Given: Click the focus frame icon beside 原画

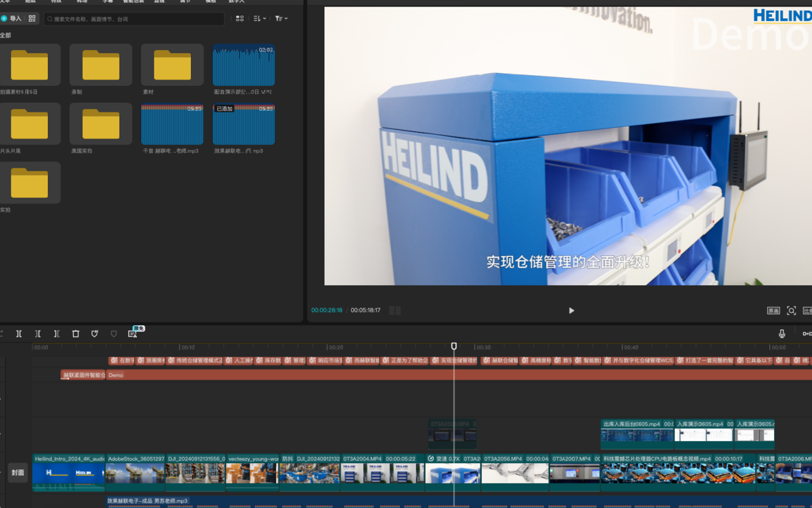Looking at the screenshot, I should click(791, 311).
